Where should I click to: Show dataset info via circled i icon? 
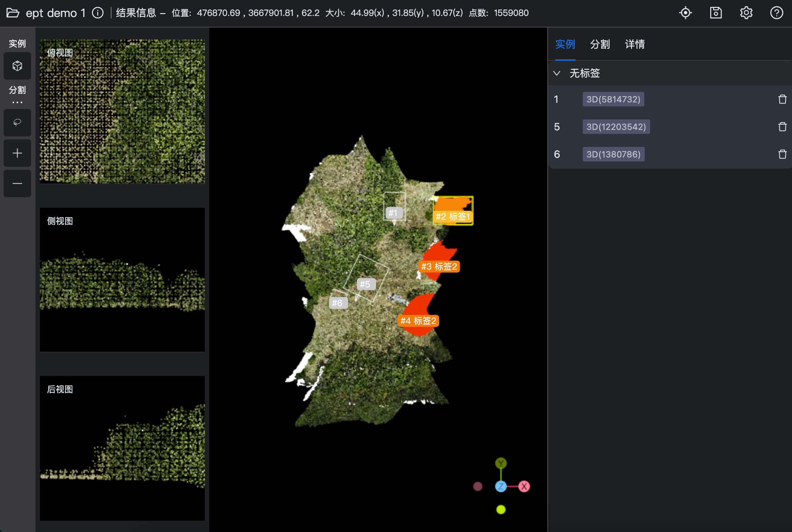pyautogui.click(x=98, y=13)
